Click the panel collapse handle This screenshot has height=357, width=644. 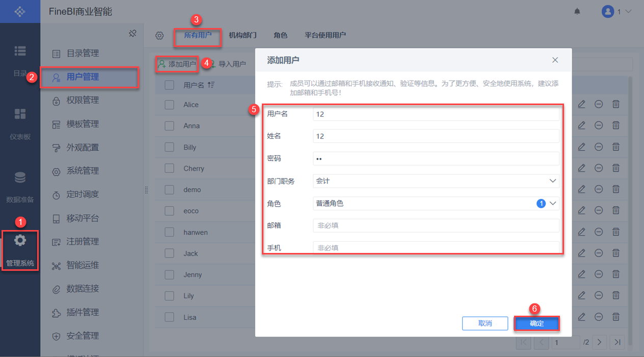[x=146, y=190]
